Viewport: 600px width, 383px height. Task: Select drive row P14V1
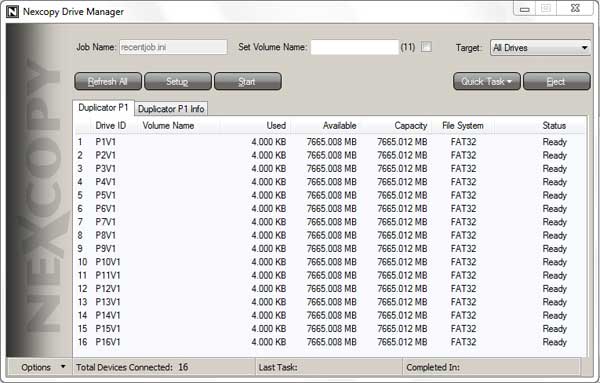330,315
